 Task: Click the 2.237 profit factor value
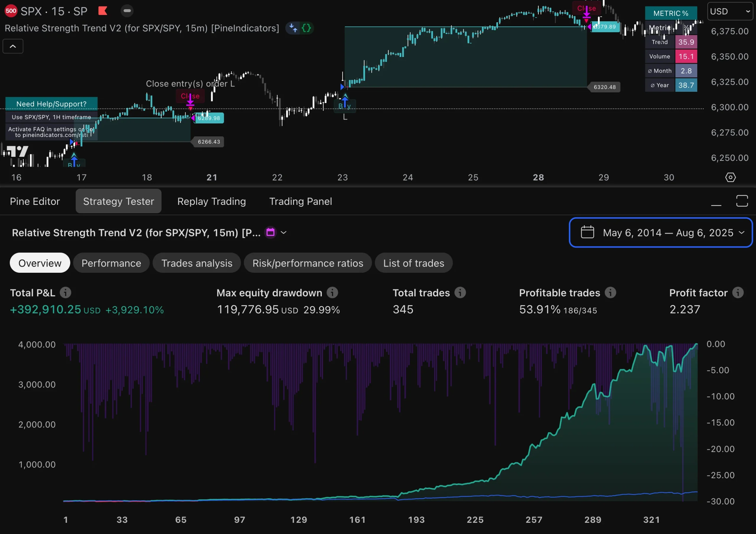[x=685, y=309]
